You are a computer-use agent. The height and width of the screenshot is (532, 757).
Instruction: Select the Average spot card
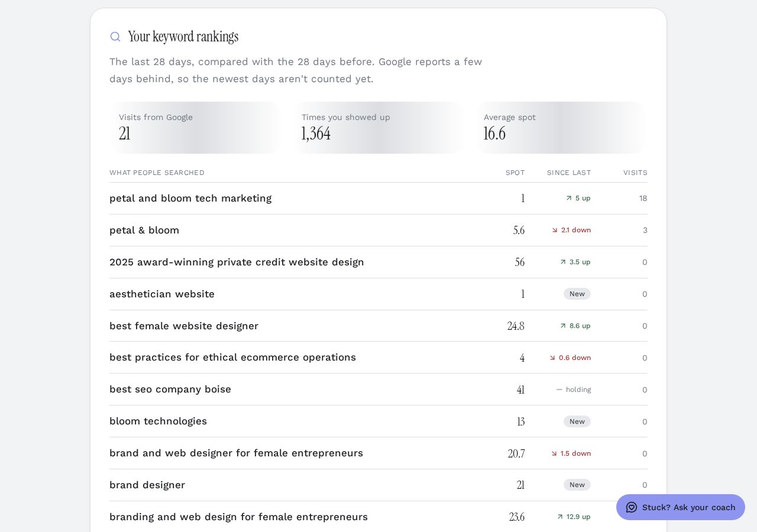pyautogui.click(x=561, y=128)
